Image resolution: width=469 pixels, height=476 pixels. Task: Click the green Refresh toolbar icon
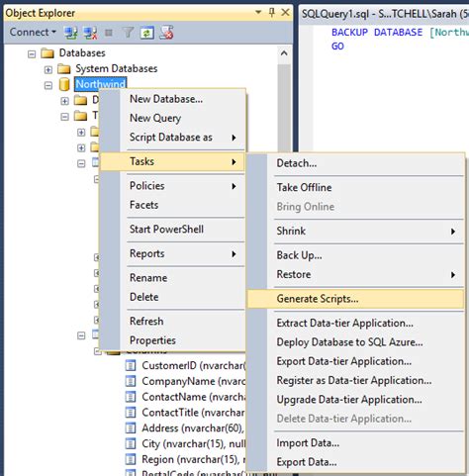coord(147,33)
